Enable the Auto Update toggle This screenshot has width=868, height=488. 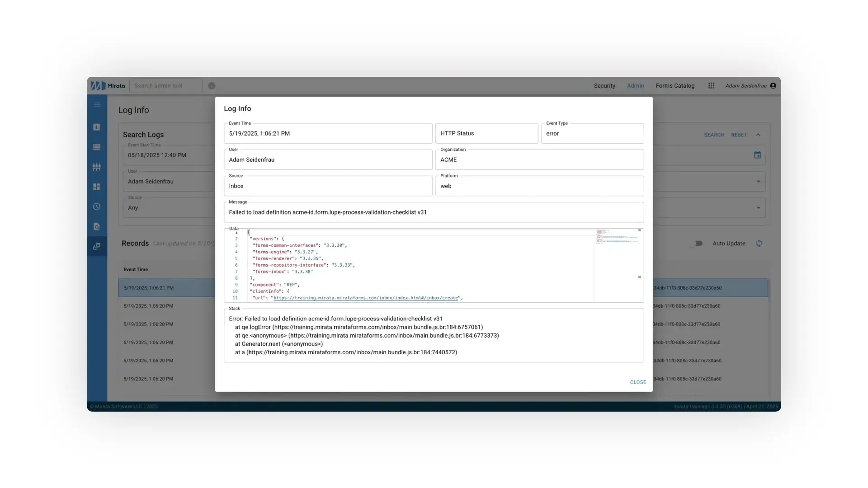(x=698, y=243)
